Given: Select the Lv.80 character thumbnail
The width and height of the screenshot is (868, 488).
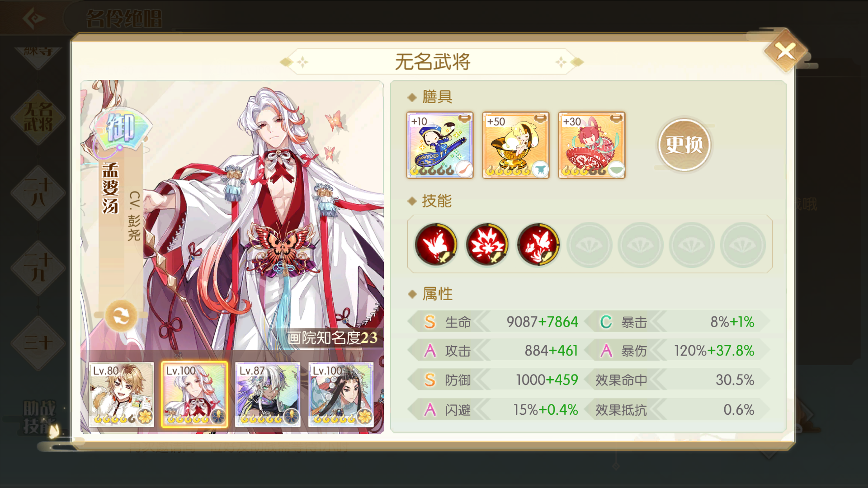Looking at the screenshot, I should (121, 394).
